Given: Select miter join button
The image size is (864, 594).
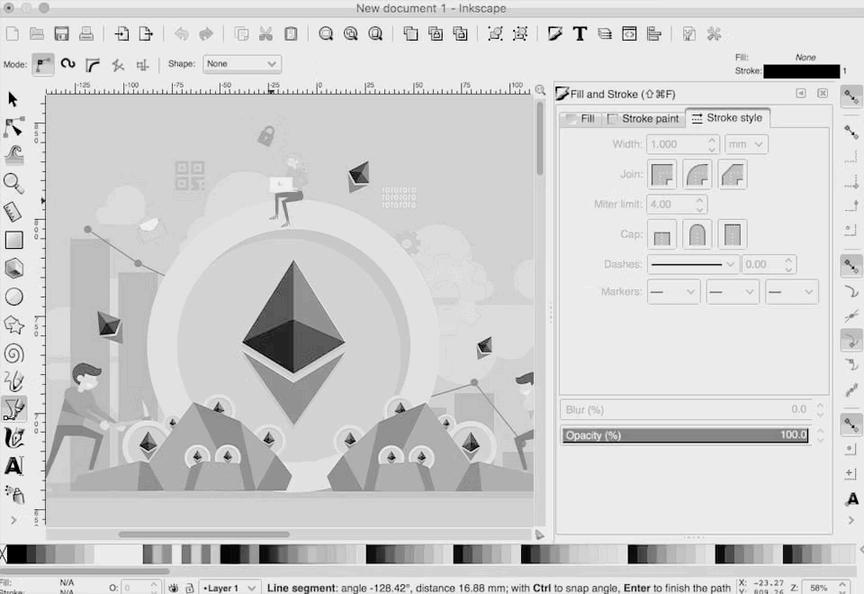Looking at the screenshot, I should (x=662, y=174).
